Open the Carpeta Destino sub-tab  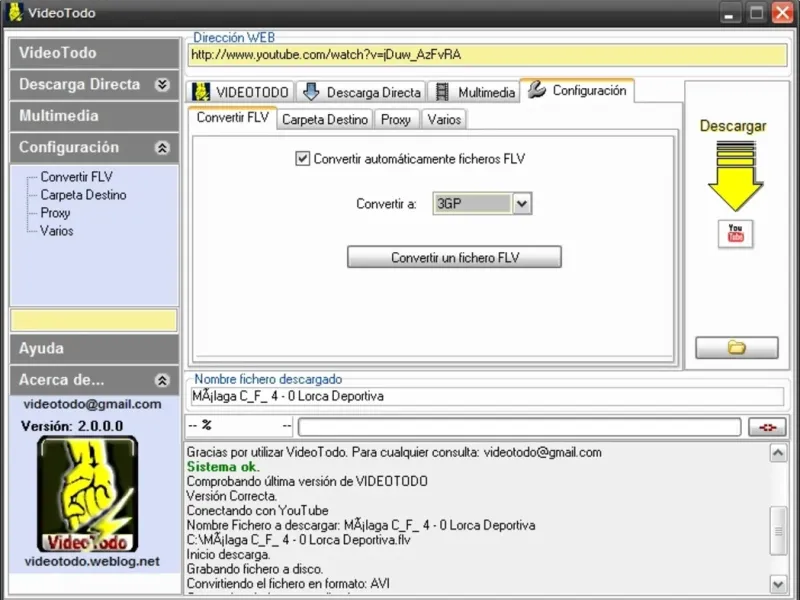click(324, 119)
